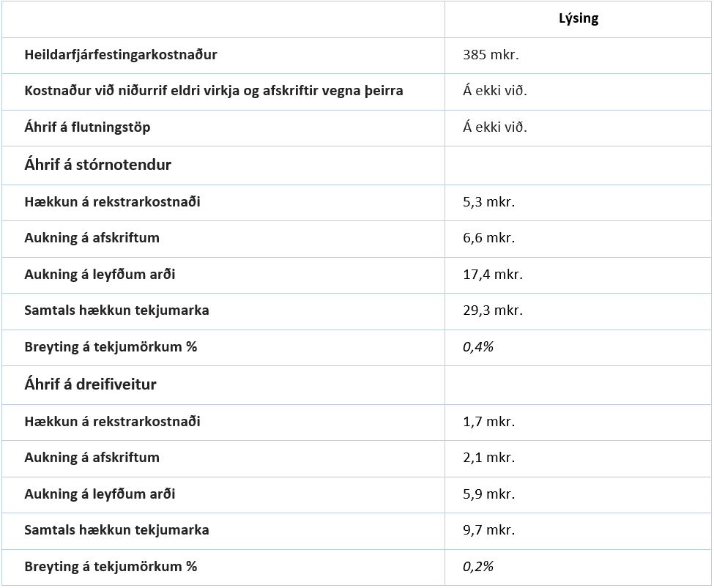
Task: Select the "Áhrif á dreifiveitur" section heading
Action: pos(90,384)
